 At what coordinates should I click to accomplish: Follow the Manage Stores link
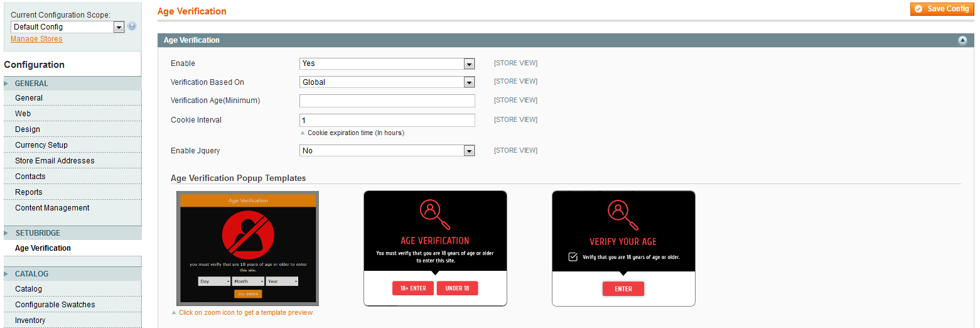coord(36,39)
